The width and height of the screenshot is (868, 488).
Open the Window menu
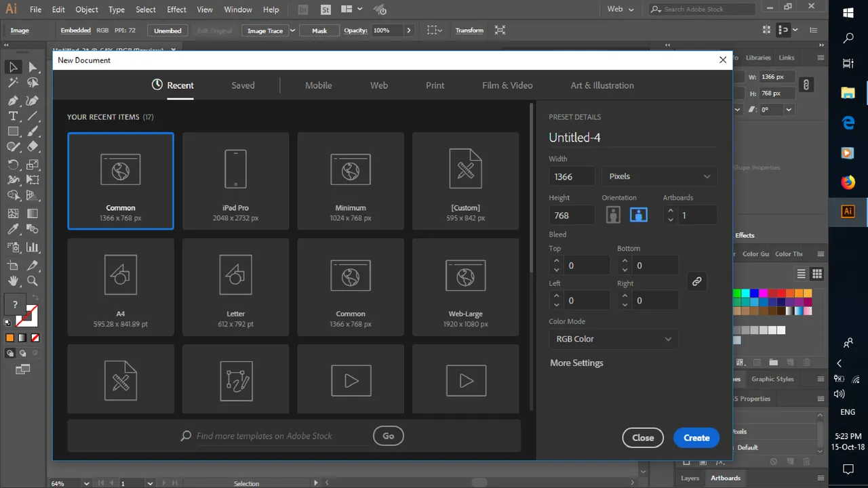point(238,9)
